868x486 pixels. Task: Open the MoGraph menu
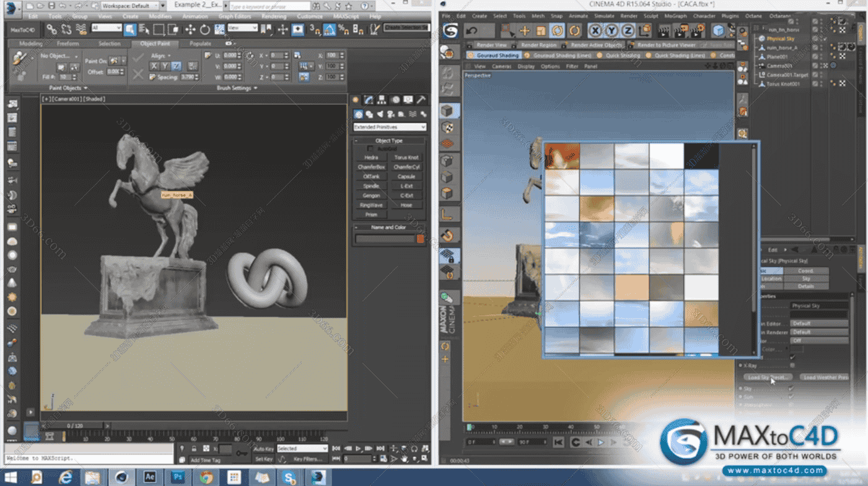tap(675, 15)
